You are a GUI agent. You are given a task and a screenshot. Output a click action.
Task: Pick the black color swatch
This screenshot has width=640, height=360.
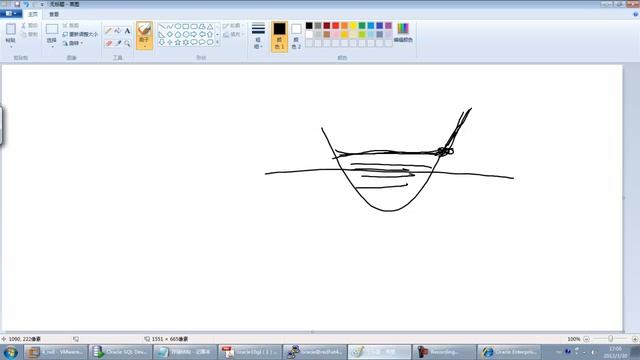(x=309, y=26)
